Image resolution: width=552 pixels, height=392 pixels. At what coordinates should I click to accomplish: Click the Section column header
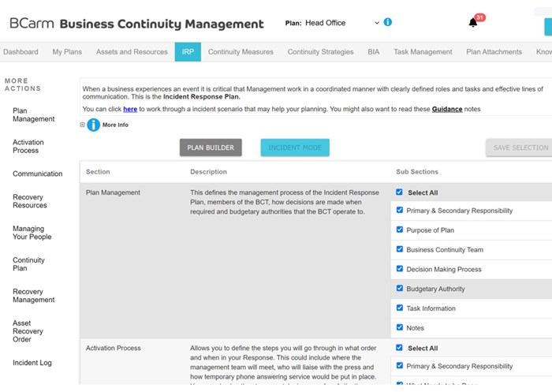click(x=98, y=172)
